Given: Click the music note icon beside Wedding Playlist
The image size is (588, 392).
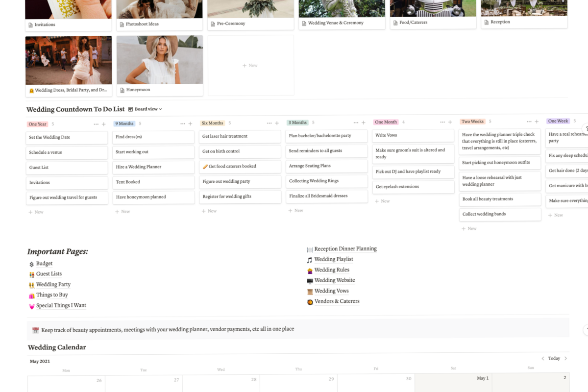Looking at the screenshot, I should point(309,259).
